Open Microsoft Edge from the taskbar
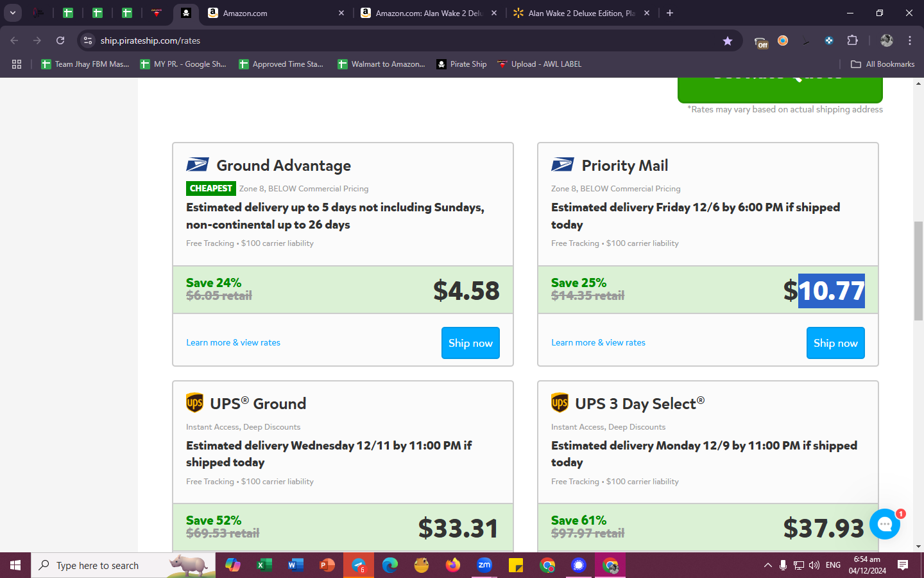924x578 pixels. pos(389,565)
